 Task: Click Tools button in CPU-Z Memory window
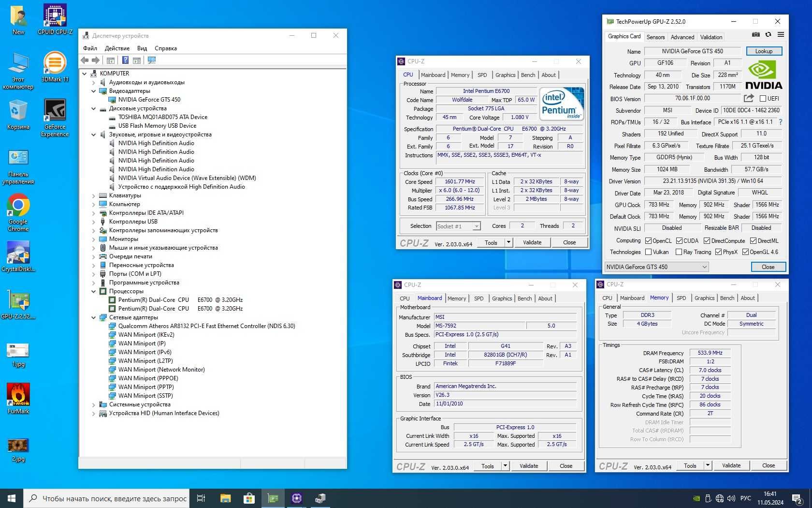(x=690, y=465)
